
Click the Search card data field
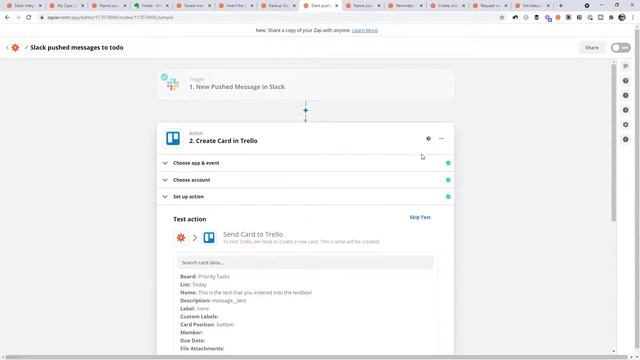coord(305,262)
